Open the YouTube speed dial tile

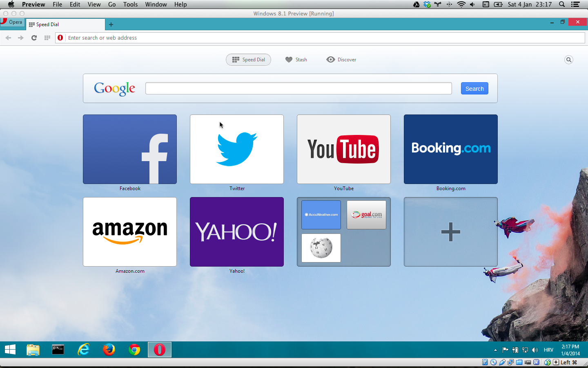[x=344, y=149]
